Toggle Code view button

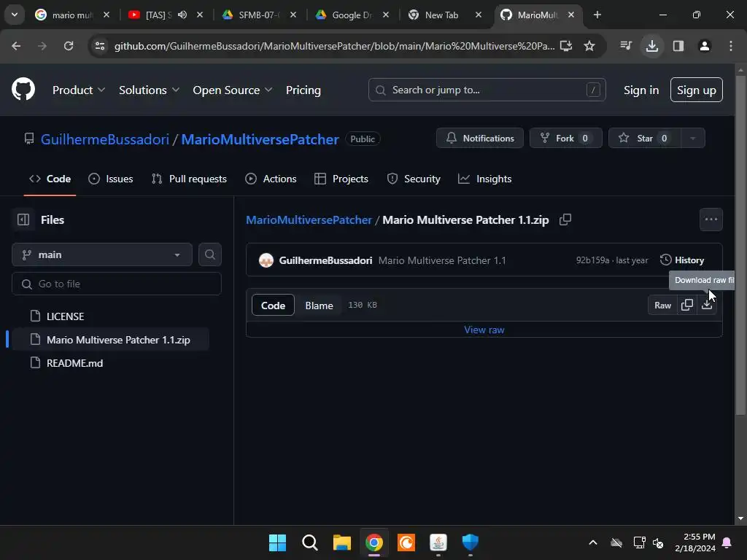[273, 306]
